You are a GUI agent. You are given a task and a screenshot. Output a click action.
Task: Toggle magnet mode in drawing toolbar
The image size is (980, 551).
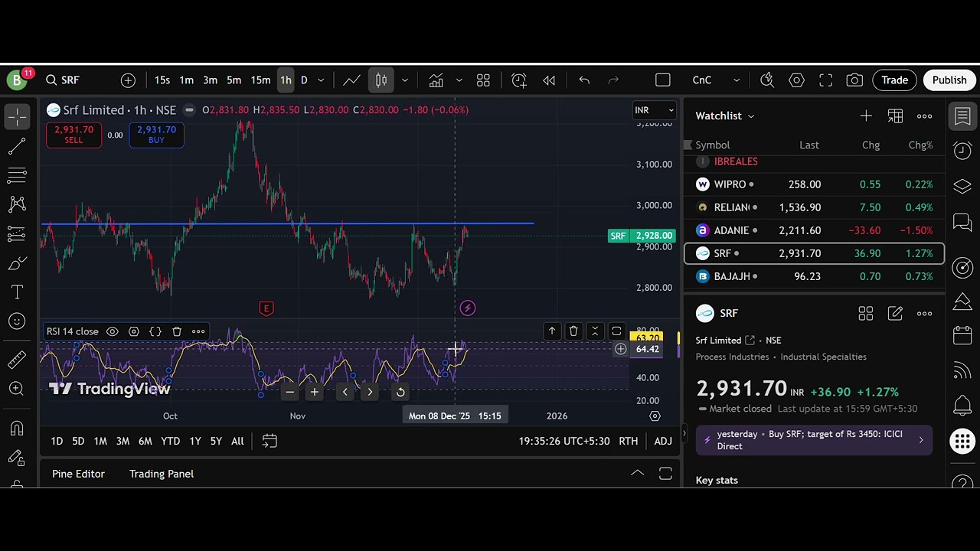[17, 429]
